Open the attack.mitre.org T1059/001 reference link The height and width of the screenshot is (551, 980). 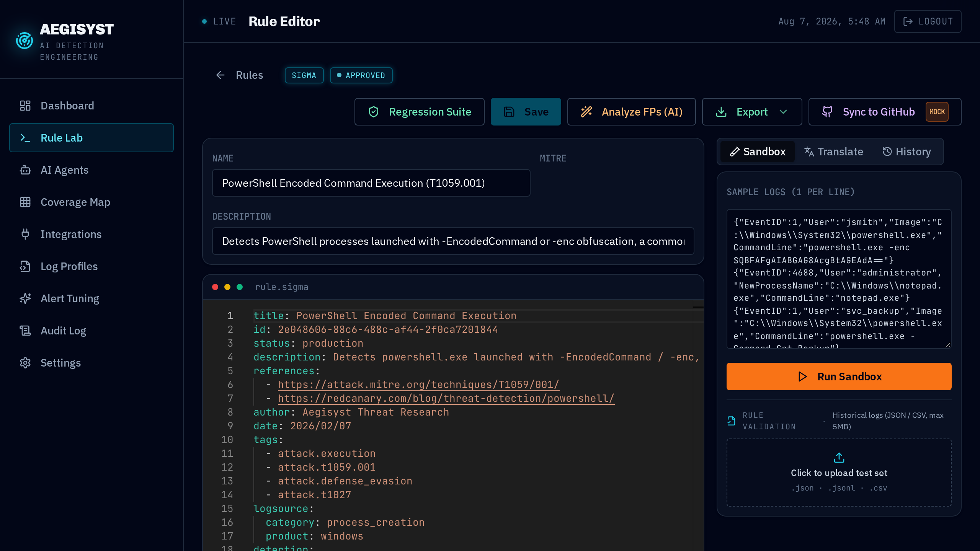tap(418, 385)
